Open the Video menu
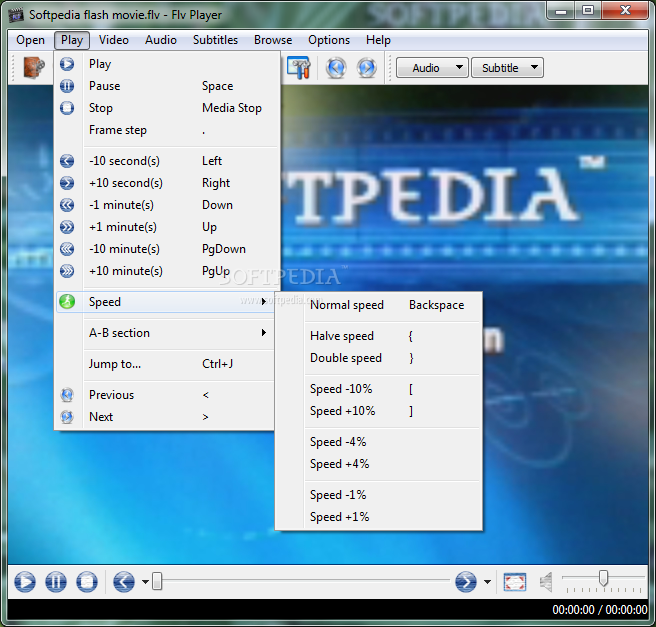This screenshot has height=627, width=656. point(114,40)
